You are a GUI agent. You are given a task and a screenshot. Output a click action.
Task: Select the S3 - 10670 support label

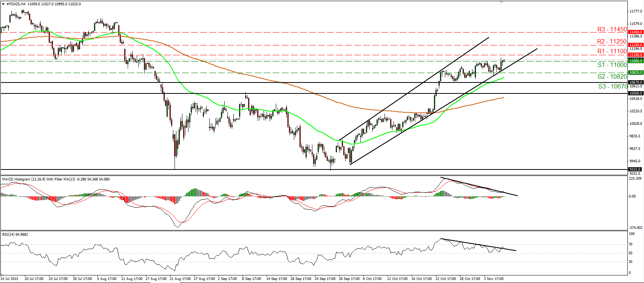tap(613, 86)
